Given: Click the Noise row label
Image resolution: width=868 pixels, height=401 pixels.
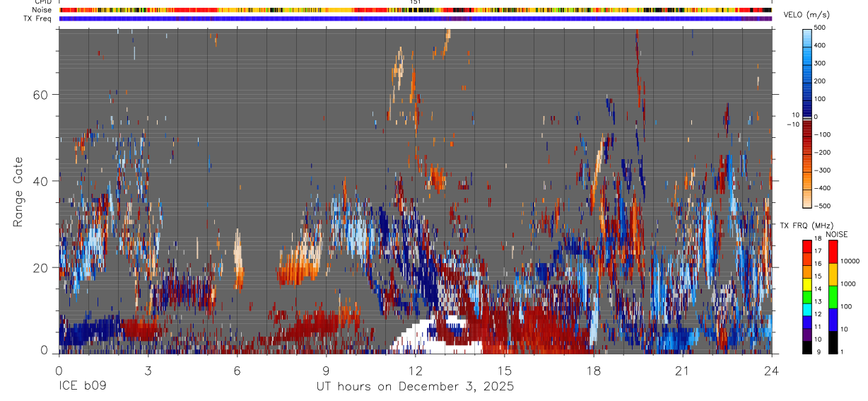Looking at the screenshot, I should [42, 10].
